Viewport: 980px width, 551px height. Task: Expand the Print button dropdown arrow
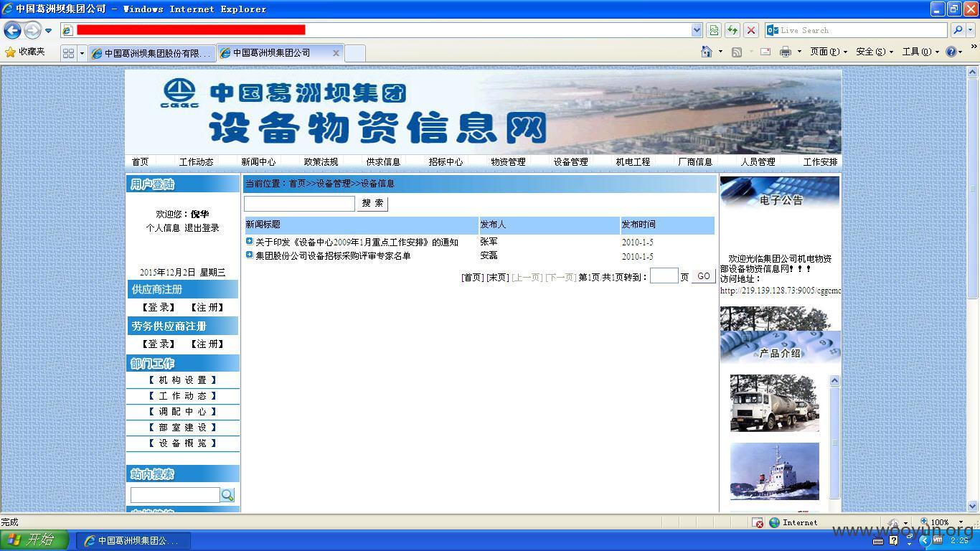coord(799,52)
